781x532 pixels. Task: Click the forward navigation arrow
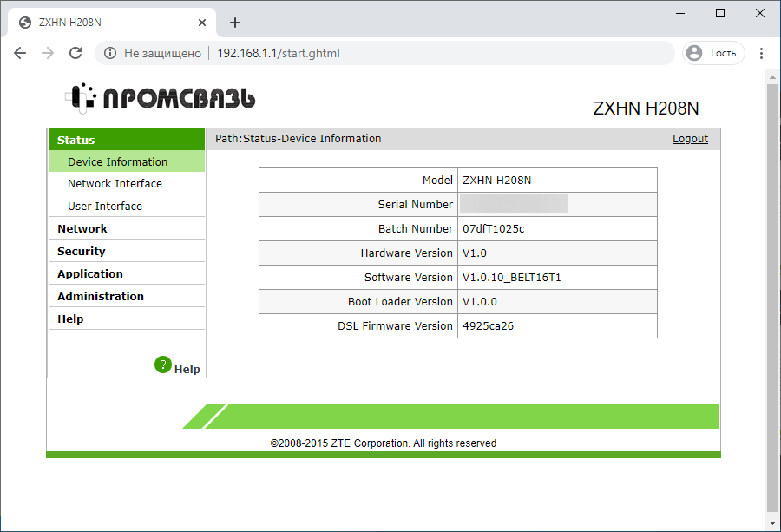point(47,53)
